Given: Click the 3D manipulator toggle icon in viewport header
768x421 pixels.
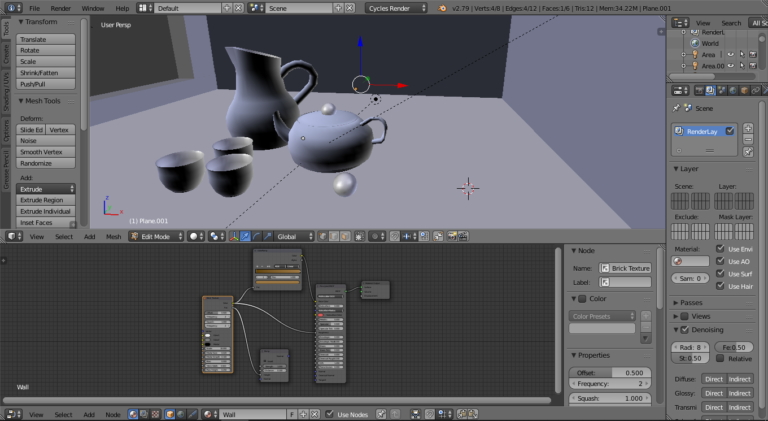Looking at the screenshot, I should (x=234, y=237).
